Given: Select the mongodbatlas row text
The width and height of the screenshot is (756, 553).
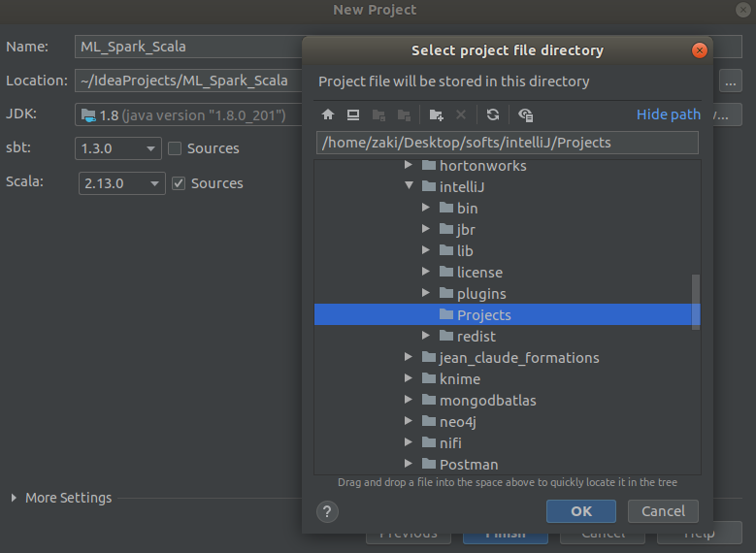Looking at the screenshot, I should [x=488, y=400].
